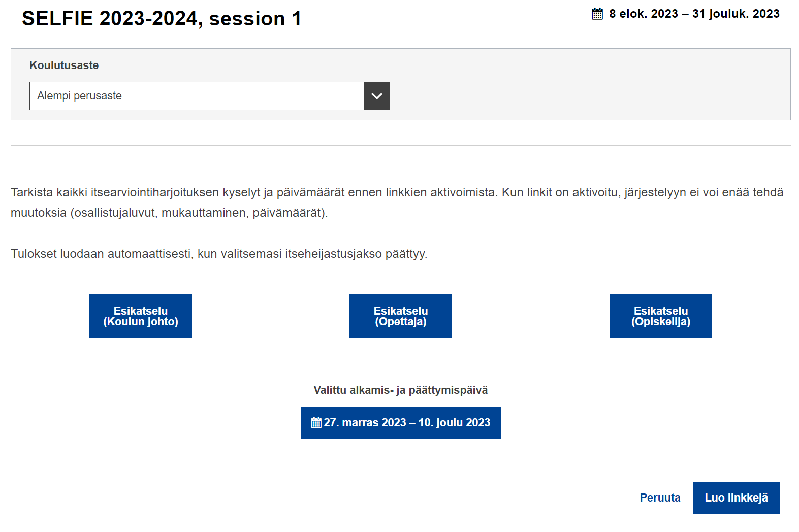Click the Koulutusaste field label

click(64, 65)
